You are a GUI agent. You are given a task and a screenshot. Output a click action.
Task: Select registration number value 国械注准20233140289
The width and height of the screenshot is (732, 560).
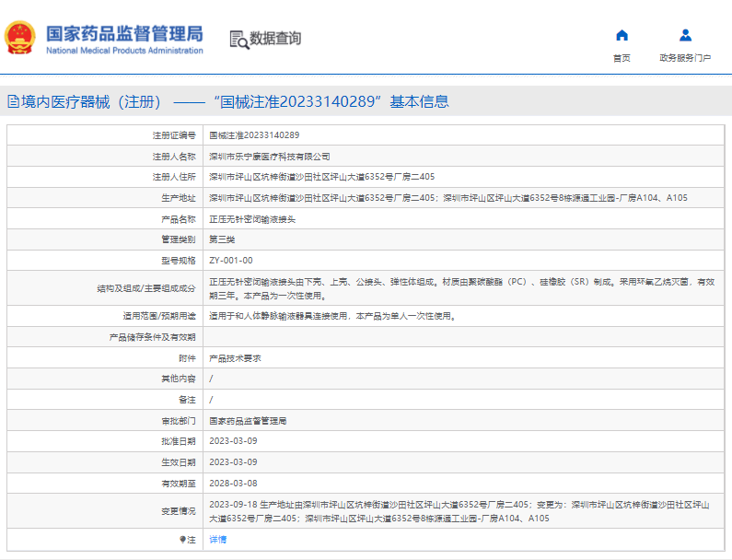(x=254, y=135)
